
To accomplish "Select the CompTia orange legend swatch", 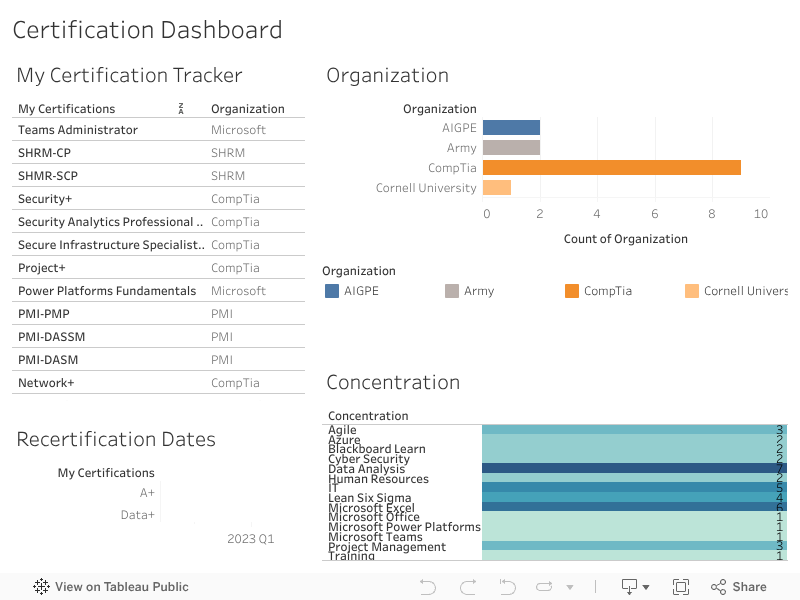I will (x=572, y=291).
